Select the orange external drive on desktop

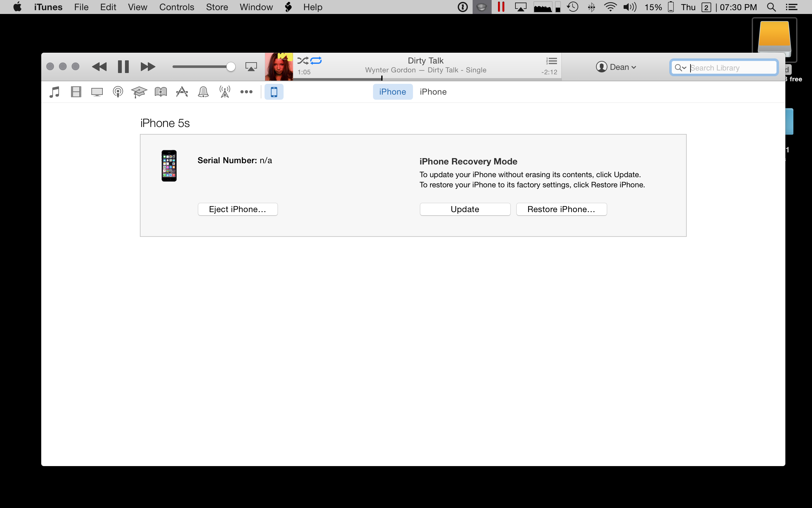pyautogui.click(x=775, y=39)
